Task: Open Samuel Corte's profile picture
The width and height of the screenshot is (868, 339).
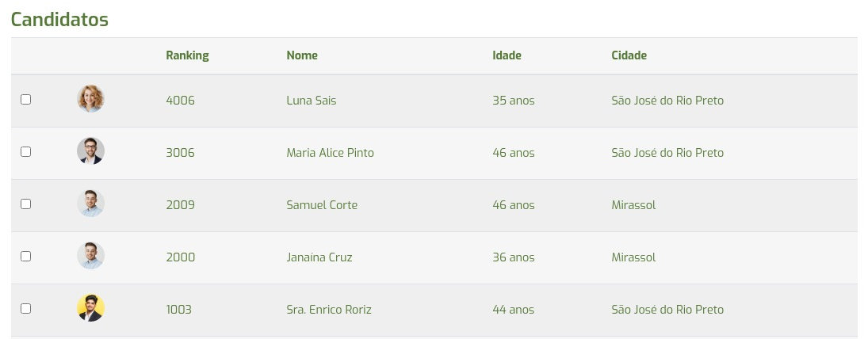Action: [90, 204]
